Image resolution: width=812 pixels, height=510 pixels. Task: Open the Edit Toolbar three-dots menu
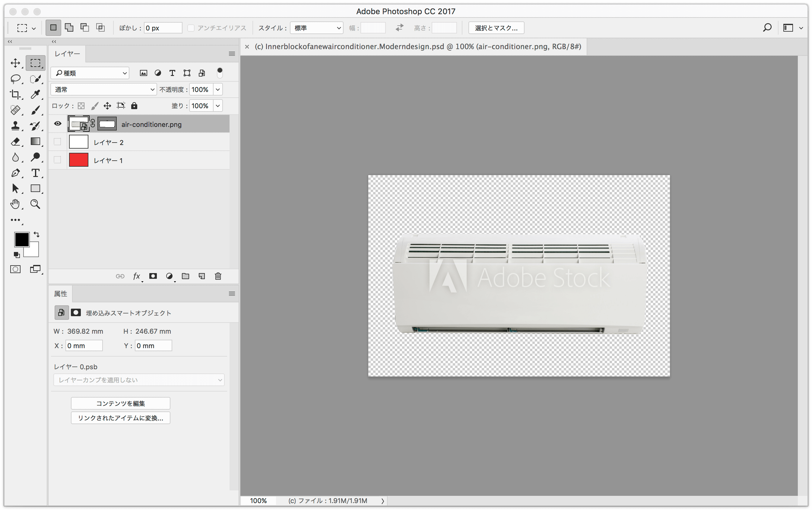15,220
